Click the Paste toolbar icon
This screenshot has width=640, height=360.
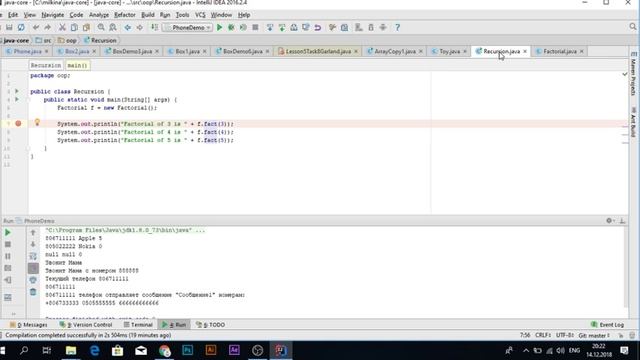click(x=86, y=27)
